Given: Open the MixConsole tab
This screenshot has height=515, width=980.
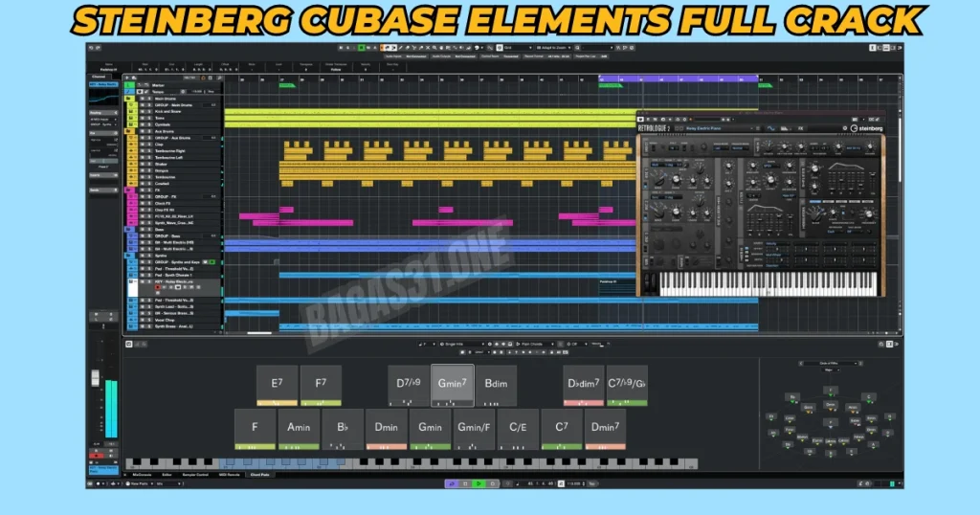Looking at the screenshot, I should 142,475.
